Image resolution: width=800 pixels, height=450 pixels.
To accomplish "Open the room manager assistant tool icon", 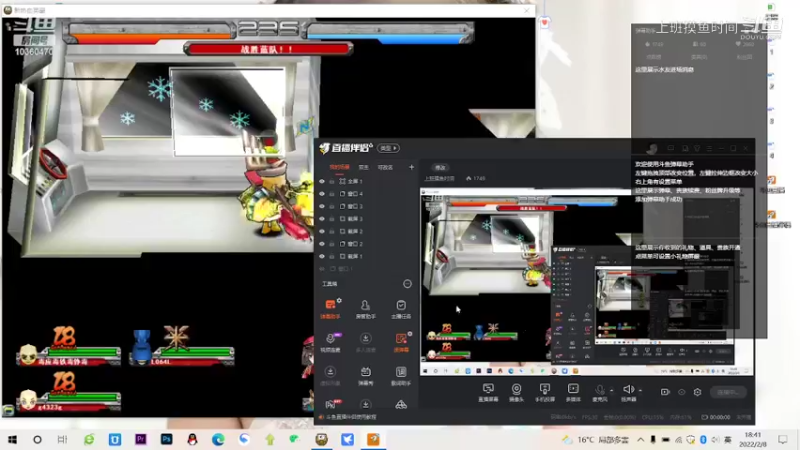I will [365, 309].
